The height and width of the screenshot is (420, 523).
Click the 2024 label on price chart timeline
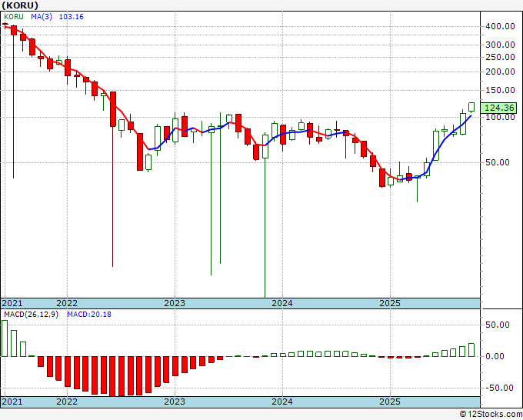coord(282,303)
